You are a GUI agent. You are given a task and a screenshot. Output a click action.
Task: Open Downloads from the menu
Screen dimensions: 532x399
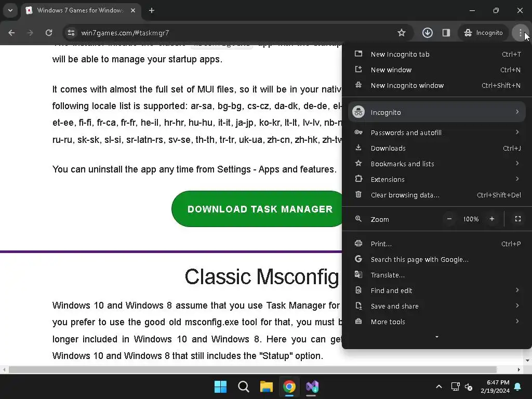[x=437, y=148]
